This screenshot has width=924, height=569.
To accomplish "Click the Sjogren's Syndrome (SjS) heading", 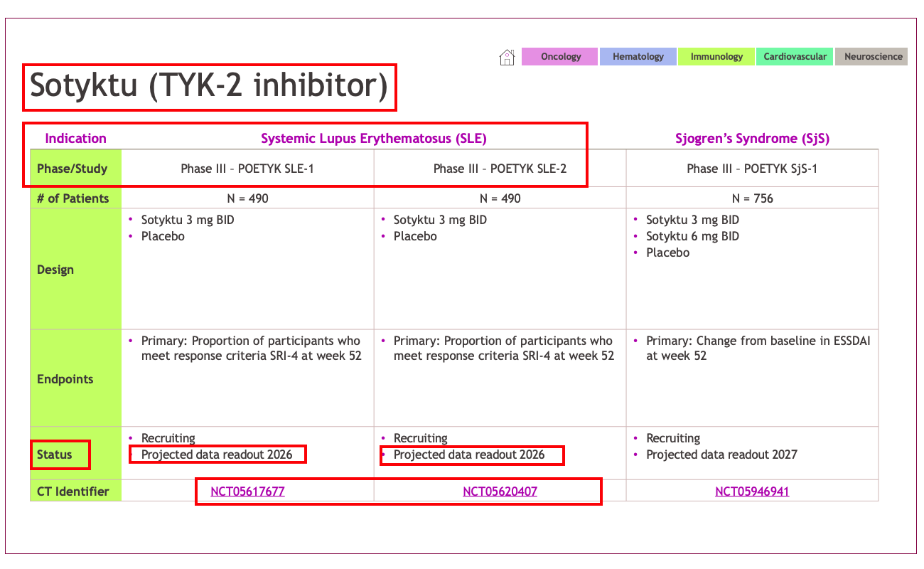I will 752,139.
